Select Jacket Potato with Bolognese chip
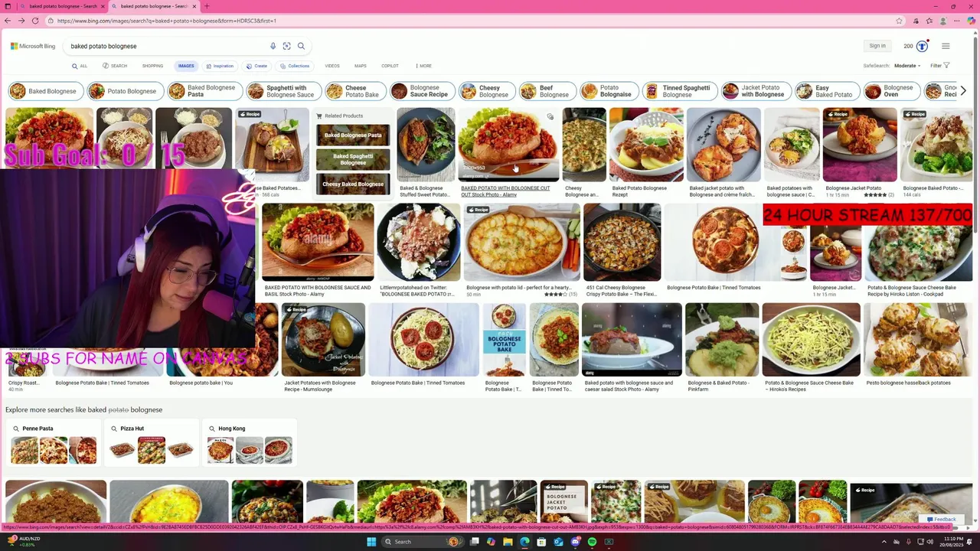This screenshot has height=551, width=980. click(755, 91)
